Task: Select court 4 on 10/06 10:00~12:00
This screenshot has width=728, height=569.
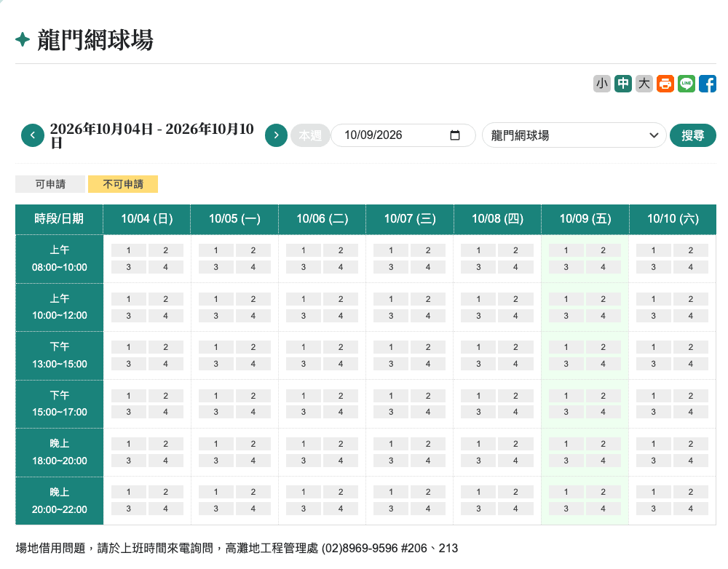Action: pyautogui.click(x=340, y=316)
